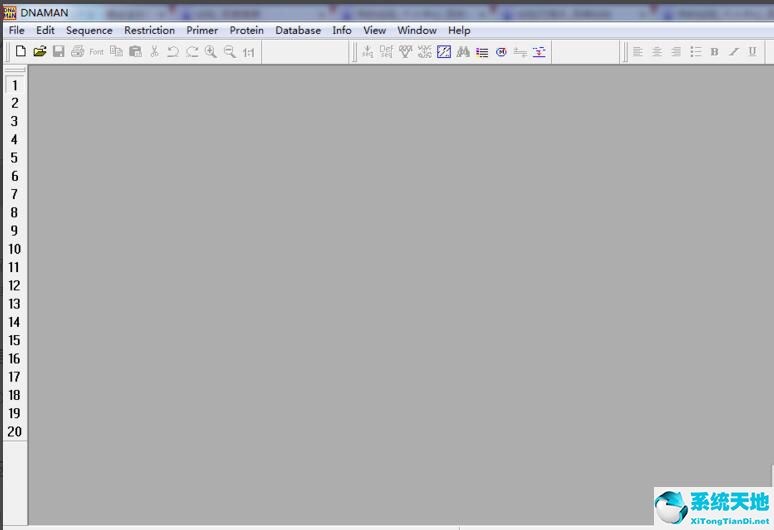Click the Font button in toolbar
Screen dimensions: 774x530
coord(96,51)
